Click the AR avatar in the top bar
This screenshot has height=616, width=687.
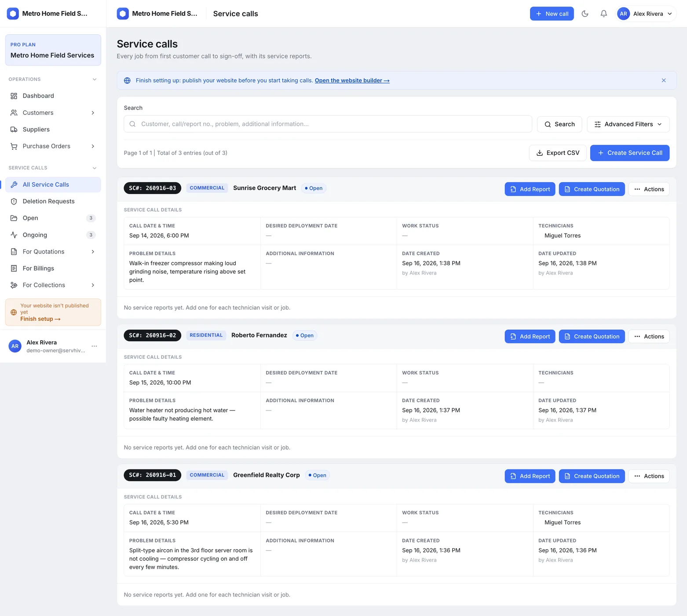point(623,14)
